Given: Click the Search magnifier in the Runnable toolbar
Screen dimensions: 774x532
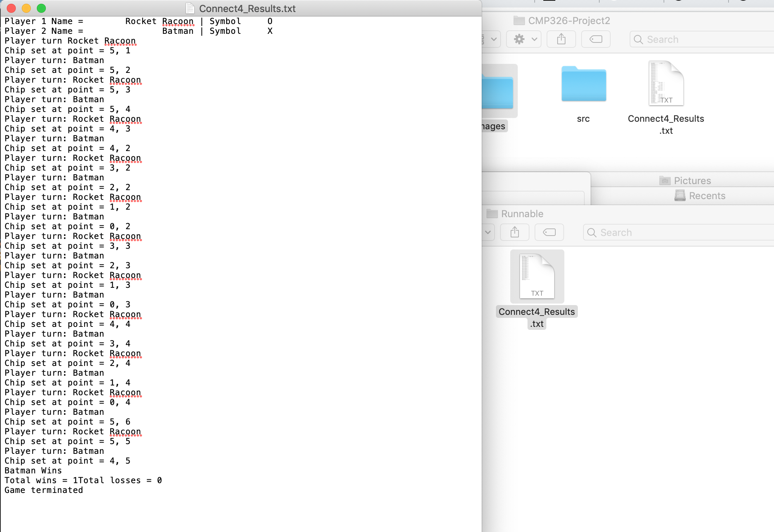Looking at the screenshot, I should (x=592, y=232).
